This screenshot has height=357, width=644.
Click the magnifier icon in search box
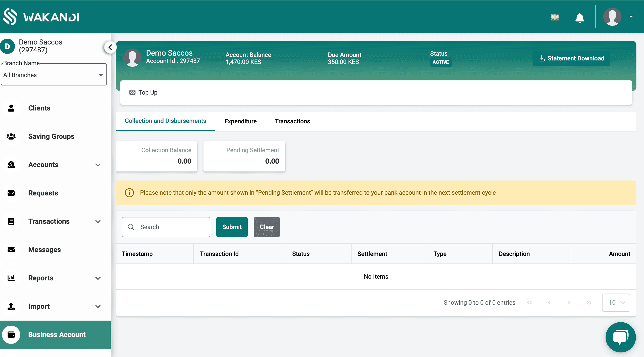tap(131, 227)
